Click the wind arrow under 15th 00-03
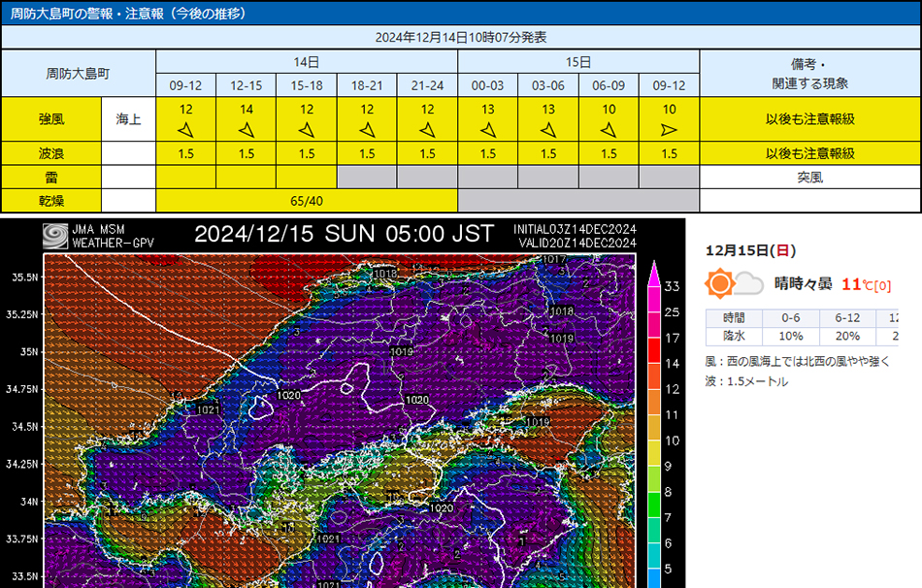922x588 pixels. point(488,129)
